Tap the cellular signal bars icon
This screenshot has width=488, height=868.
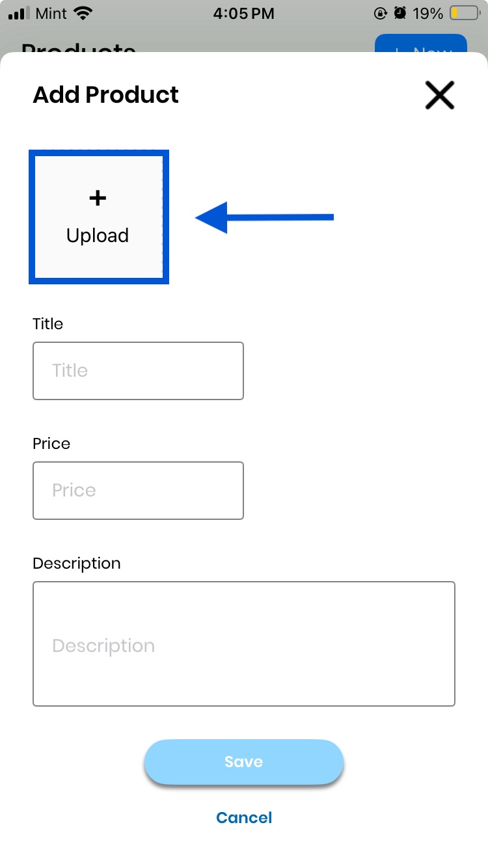(20, 13)
